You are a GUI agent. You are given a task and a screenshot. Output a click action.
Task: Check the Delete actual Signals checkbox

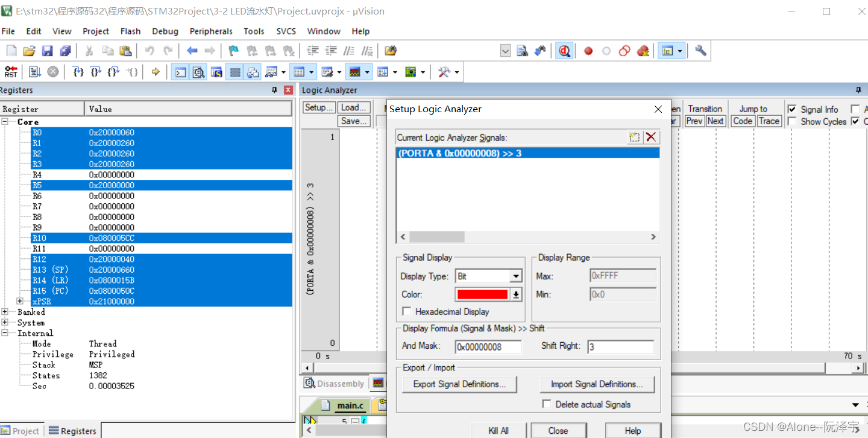(x=547, y=404)
